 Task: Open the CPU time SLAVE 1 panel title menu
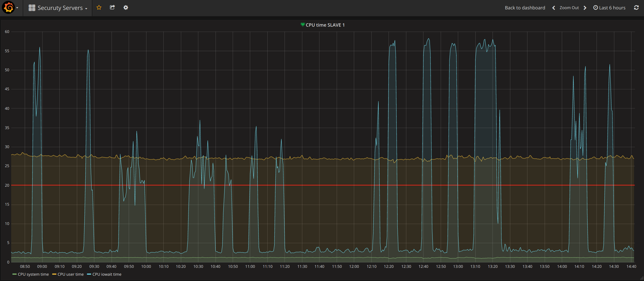pyautogui.click(x=325, y=25)
